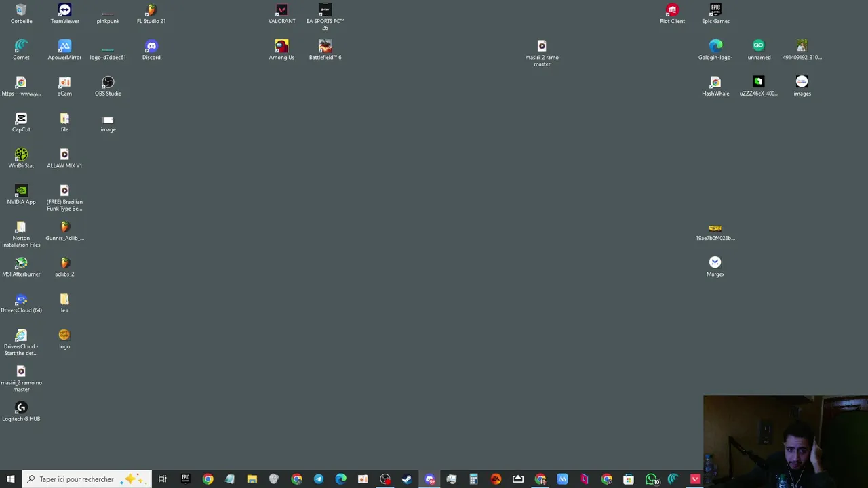Open the Corbeille recycle bin icon
Screen dimensions: 868x488
(x=21, y=14)
